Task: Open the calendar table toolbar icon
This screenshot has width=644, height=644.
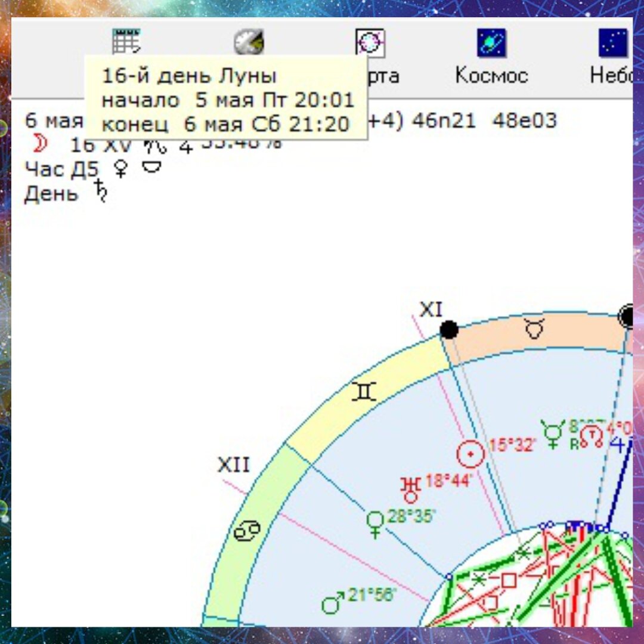Action: pyautogui.click(x=126, y=42)
